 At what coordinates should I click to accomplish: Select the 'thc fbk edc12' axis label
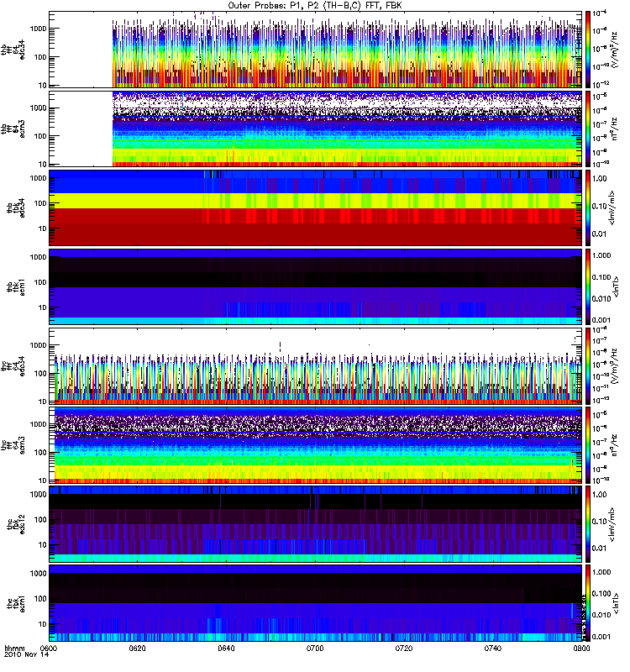(x=16, y=524)
